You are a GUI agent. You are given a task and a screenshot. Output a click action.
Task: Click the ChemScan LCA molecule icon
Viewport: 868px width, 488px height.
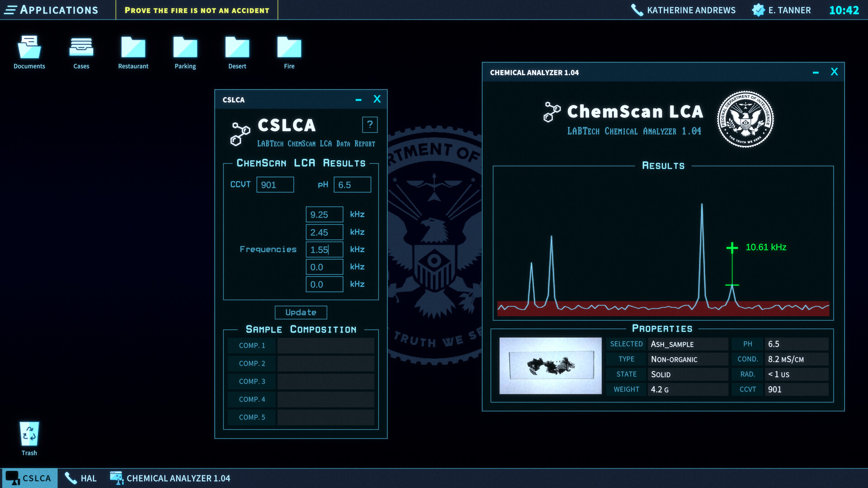pos(551,111)
